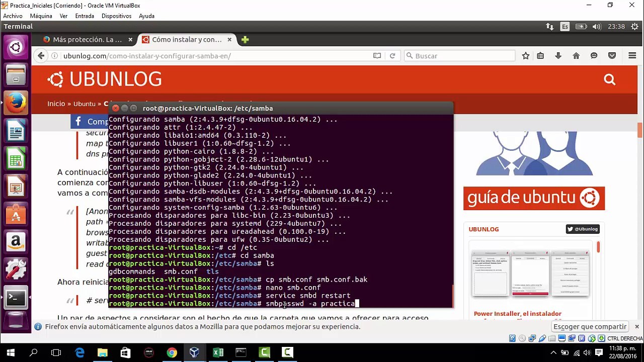Click the 23:38 clock in Ubuntu panel

[x=616, y=27]
